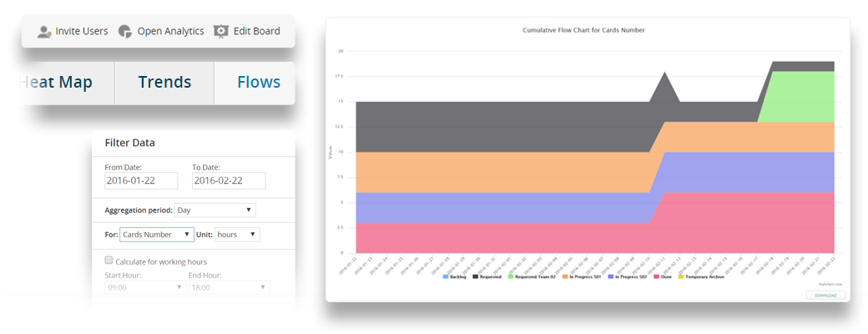Toggle Requested Team 02 legend entry
Screen dimensions: 868x334
[532, 276]
